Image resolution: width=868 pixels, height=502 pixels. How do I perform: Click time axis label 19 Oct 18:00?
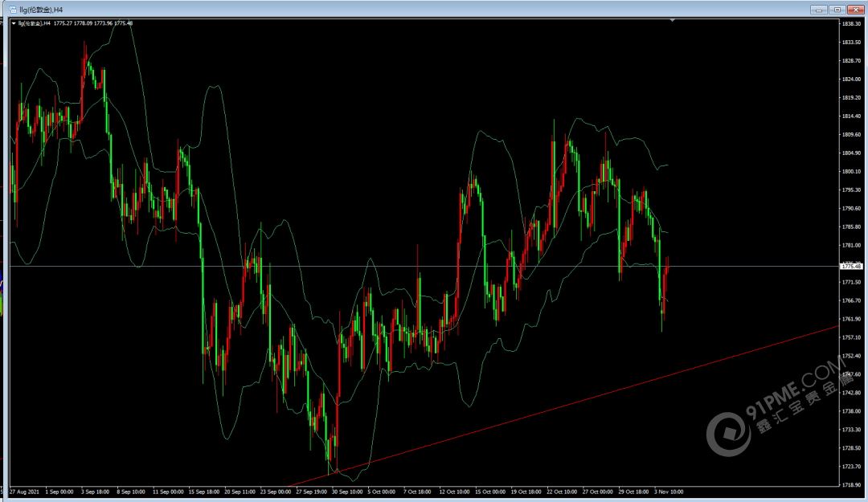click(x=526, y=492)
